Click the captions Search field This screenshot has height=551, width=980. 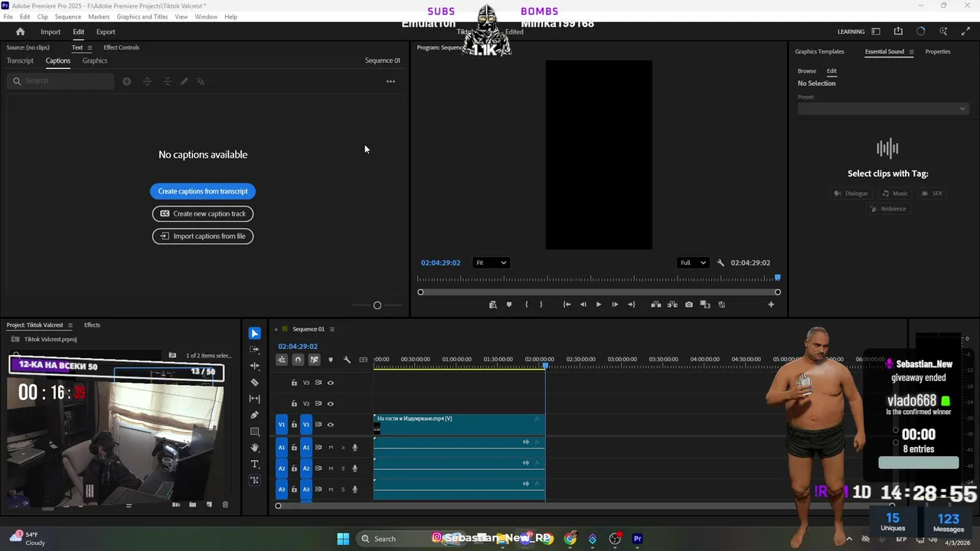click(x=61, y=81)
